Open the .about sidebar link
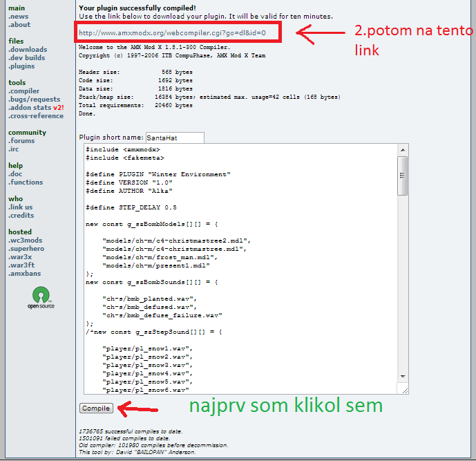 click(x=19, y=25)
